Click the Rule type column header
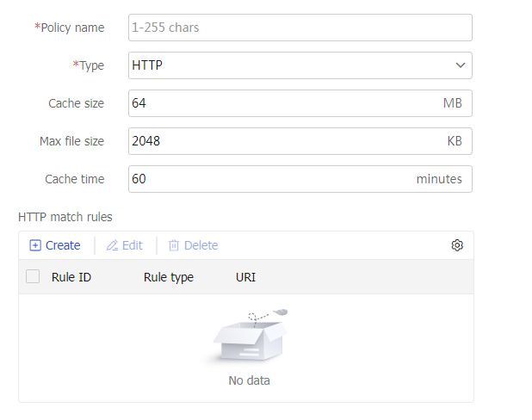This screenshot has width=532, height=420. [169, 277]
